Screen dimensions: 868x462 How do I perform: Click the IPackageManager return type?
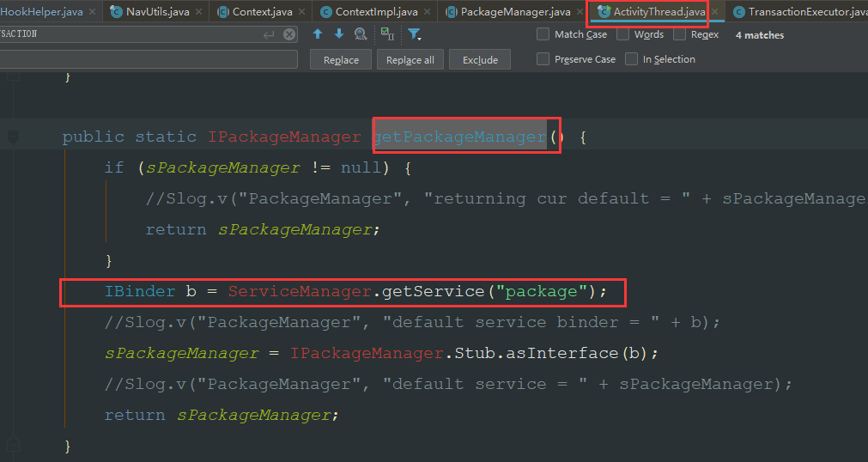pos(284,137)
